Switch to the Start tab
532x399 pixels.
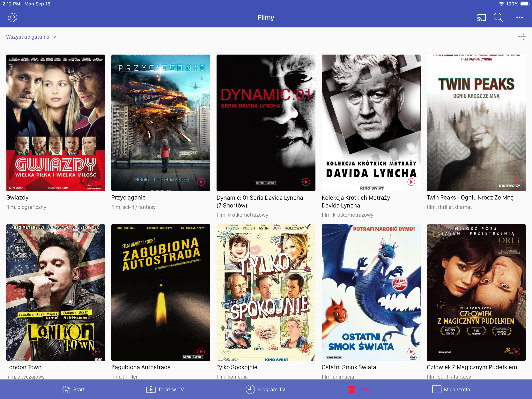(x=73, y=389)
